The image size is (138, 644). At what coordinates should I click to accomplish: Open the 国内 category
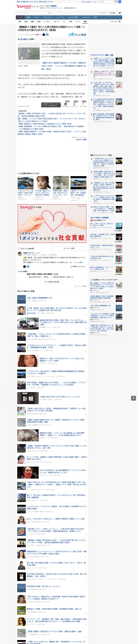click(26, 21)
